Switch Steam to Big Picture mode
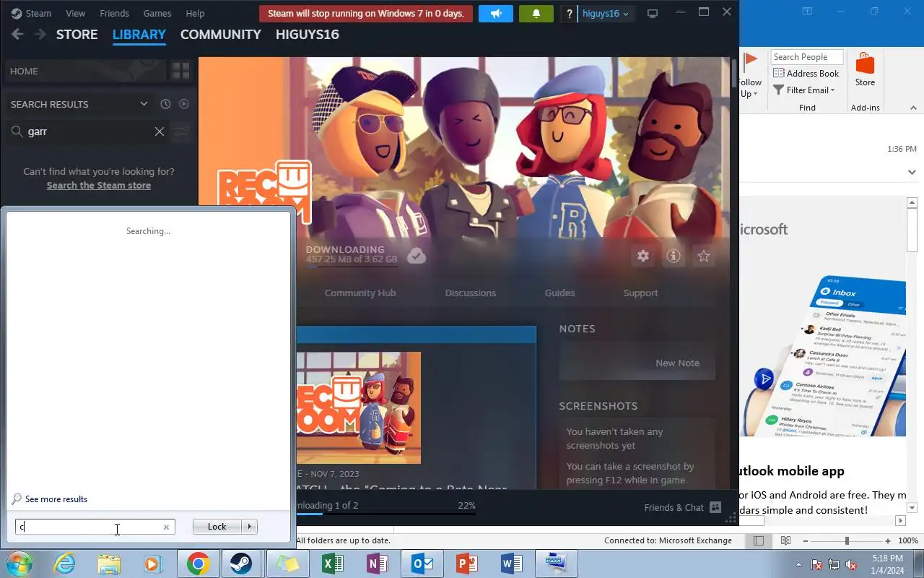 [653, 14]
